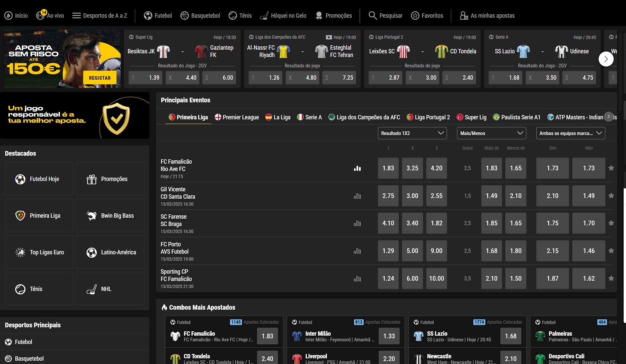Switch to the Super Lig tab
Image resolution: width=626 pixels, height=364 pixels.
pyautogui.click(x=471, y=117)
